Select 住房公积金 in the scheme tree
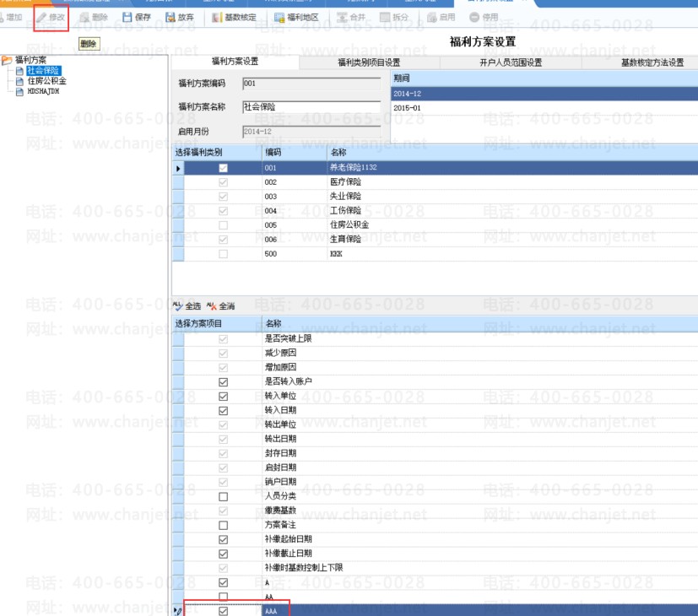698x616 pixels. pos(46,81)
